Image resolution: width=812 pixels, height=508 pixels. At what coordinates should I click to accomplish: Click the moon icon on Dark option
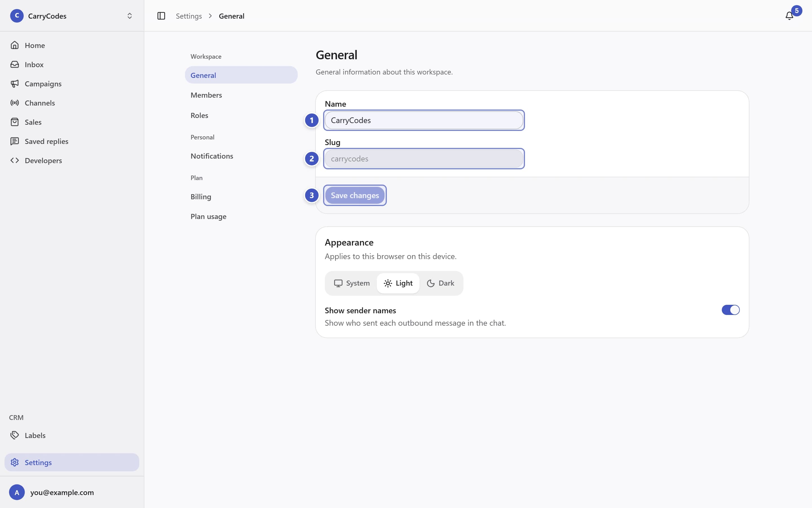tap(431, 283)
